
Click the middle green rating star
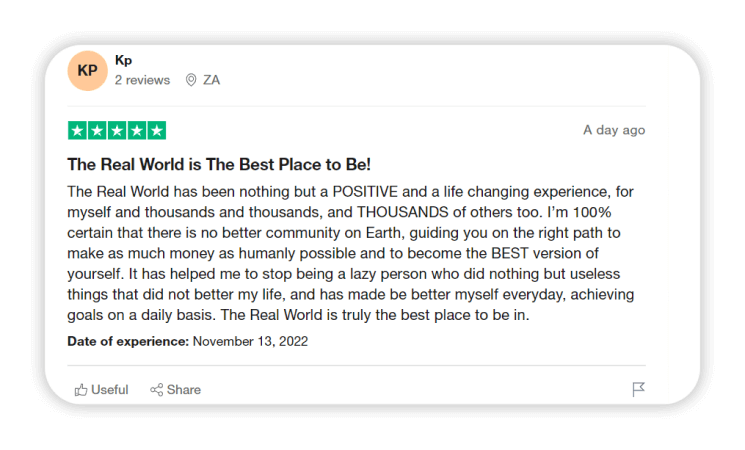[x=117, y=130]
